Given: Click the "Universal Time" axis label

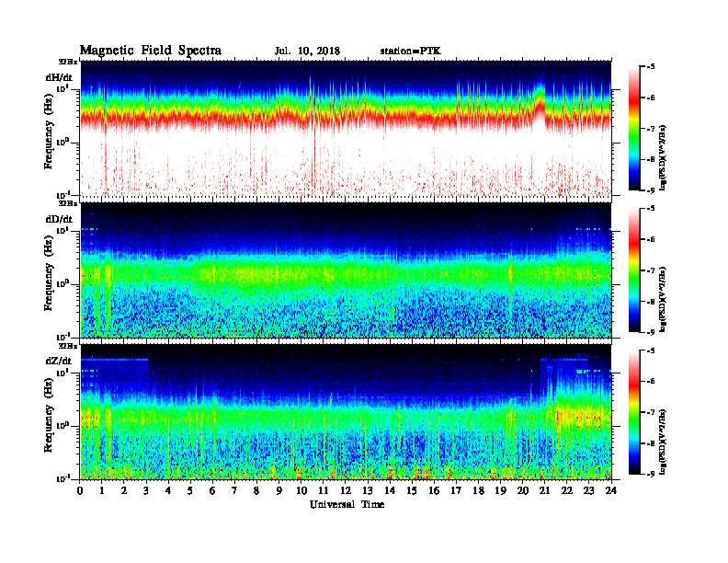Looking at the screenshot, I should point(347,504).
